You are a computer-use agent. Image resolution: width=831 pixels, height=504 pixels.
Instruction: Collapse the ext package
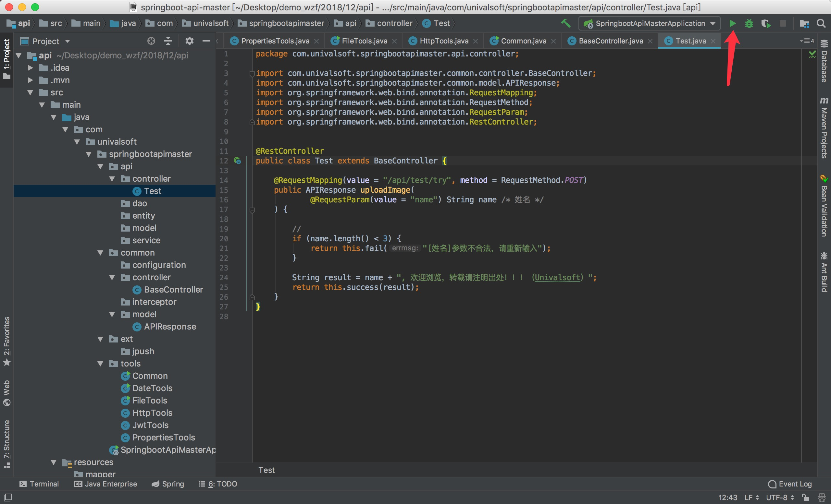click(101, 339)
